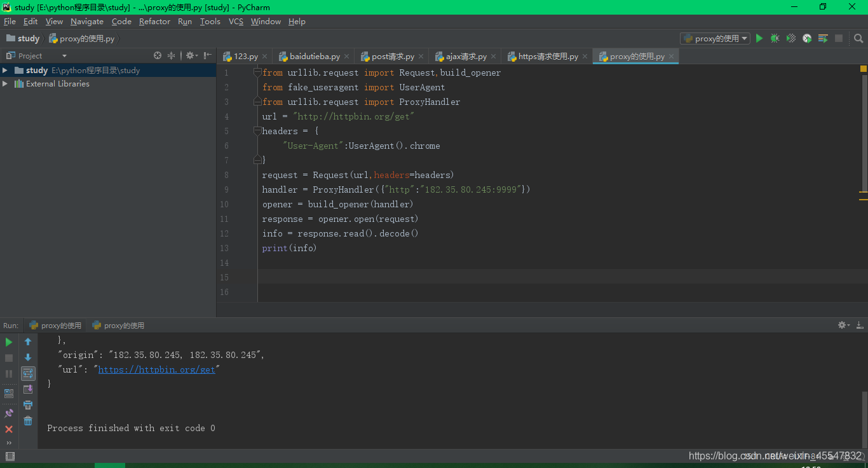This screenshot has width=868, height=468.
Task: Click "Process finished with exit code 0"
Action: coord(131,428)
